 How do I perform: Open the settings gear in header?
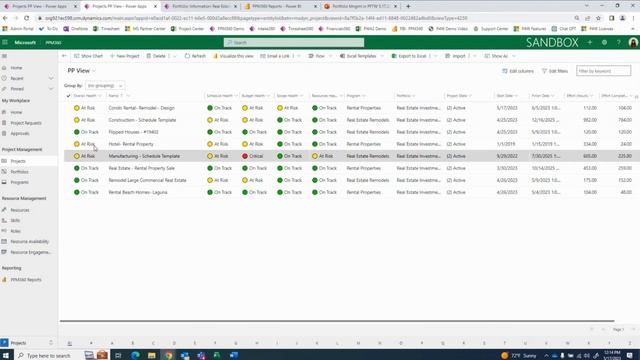[x=604, y=42]
